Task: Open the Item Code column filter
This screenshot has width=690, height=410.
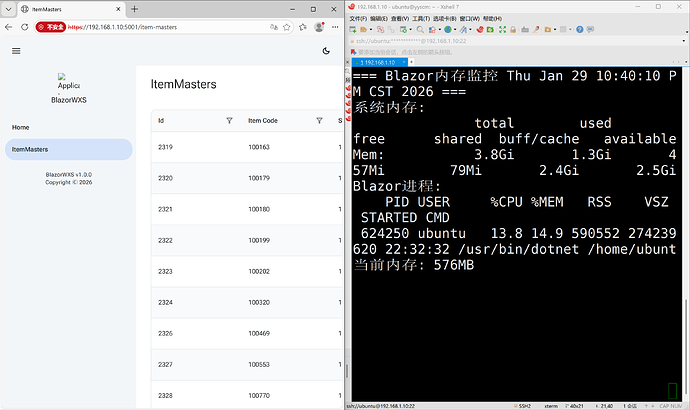Action: click(319, 121)
